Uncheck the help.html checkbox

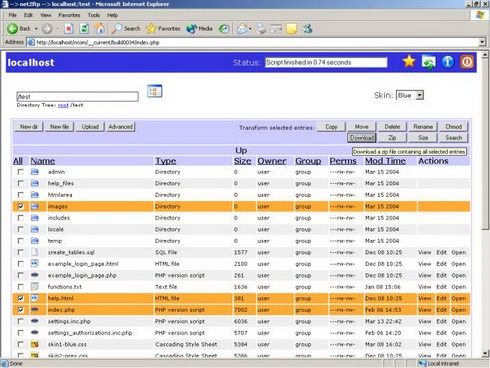[21, 298]
